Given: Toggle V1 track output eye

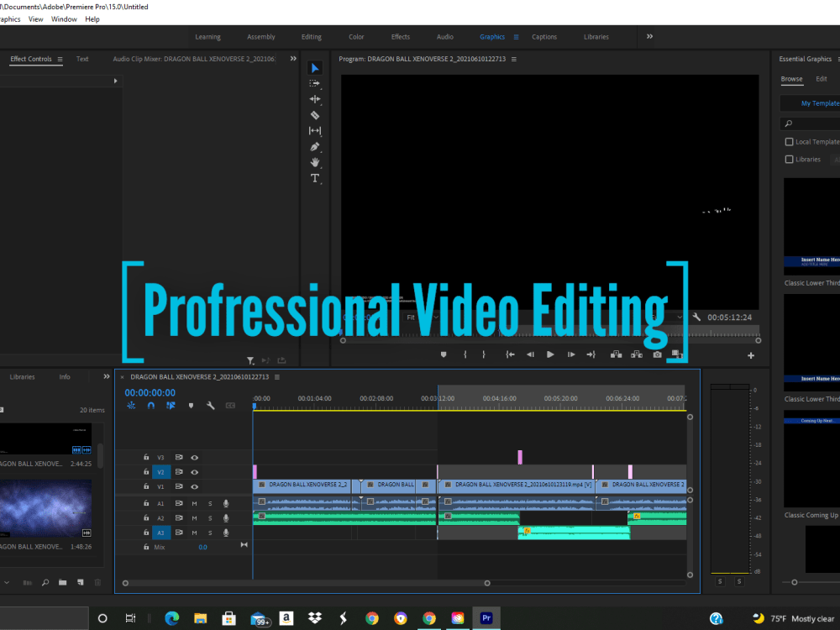Looking at the screenshot, I should click(x=195, y=487).
